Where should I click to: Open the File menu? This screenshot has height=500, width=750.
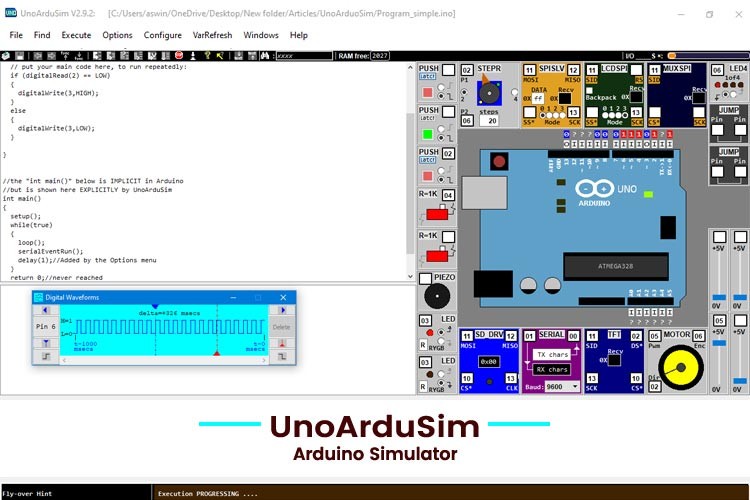(16, 35)
